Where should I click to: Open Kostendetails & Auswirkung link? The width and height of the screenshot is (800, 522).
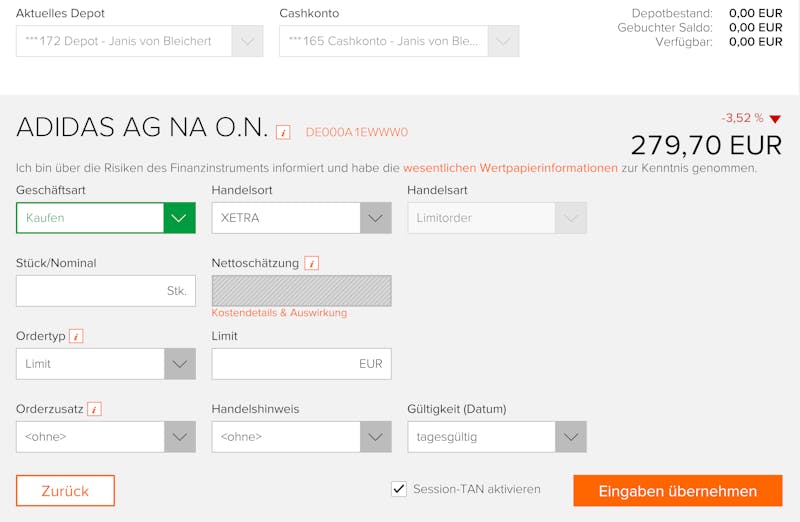(x=279, y=313)
